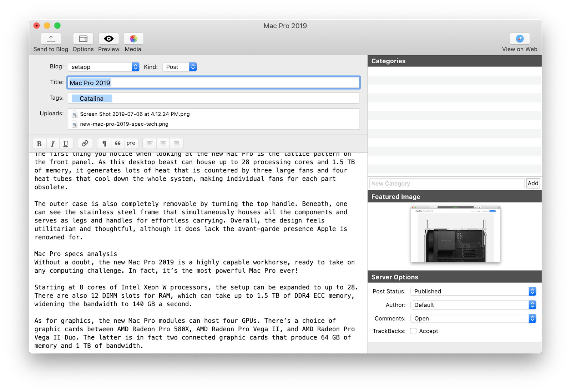Open the Post Status dropdown
The height and width of the screenshot is (392, 571).
point(531,291)
